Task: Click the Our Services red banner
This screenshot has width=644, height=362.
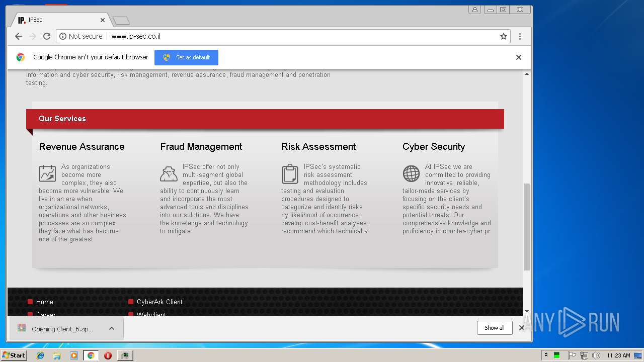Action: [x=265, y=119]
